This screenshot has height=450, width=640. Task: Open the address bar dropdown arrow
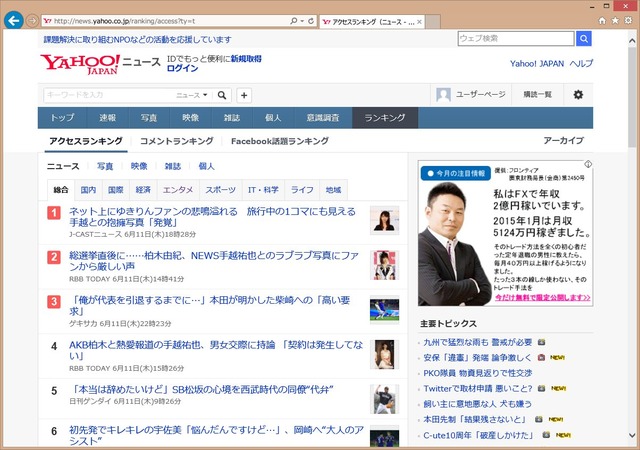(302, 21)
